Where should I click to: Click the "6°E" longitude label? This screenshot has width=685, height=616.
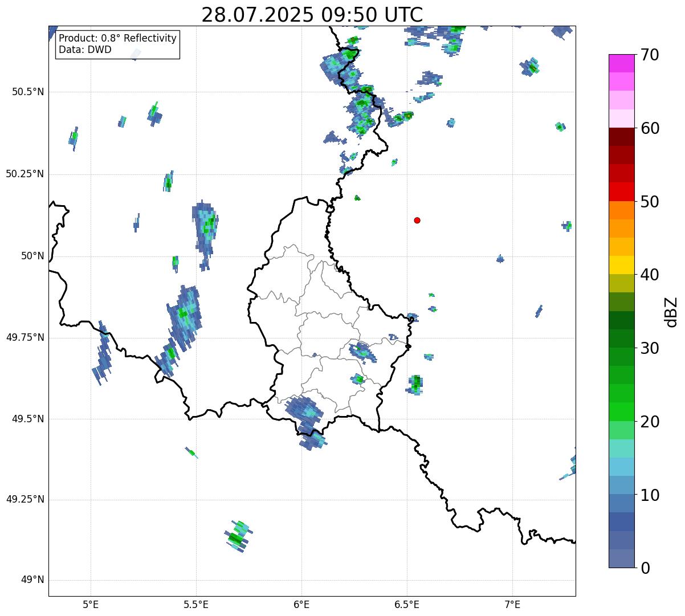301,604
